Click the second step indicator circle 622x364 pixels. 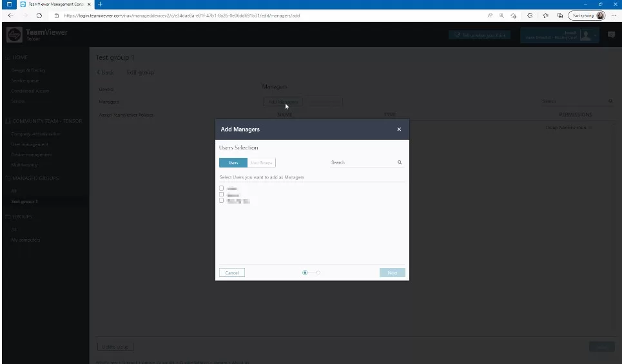318,273
